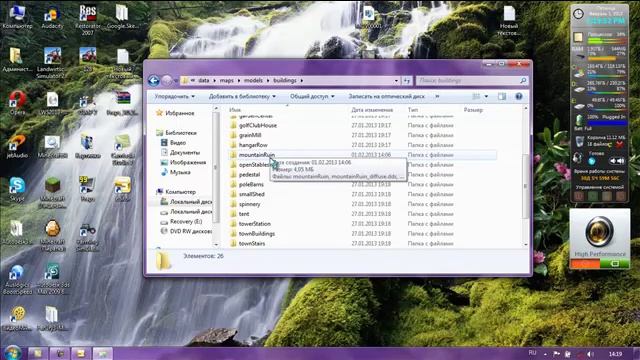Select the tent folder

click(244, 214)
